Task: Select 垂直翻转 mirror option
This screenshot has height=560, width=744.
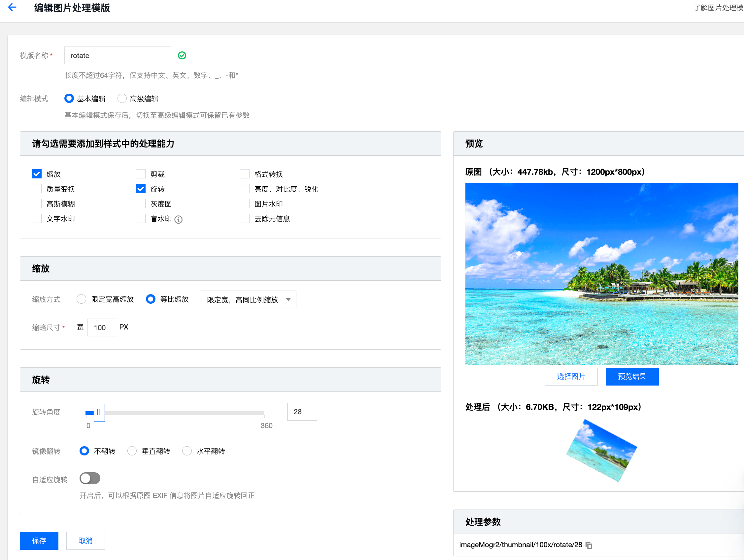Action: (x=132, y=451)
